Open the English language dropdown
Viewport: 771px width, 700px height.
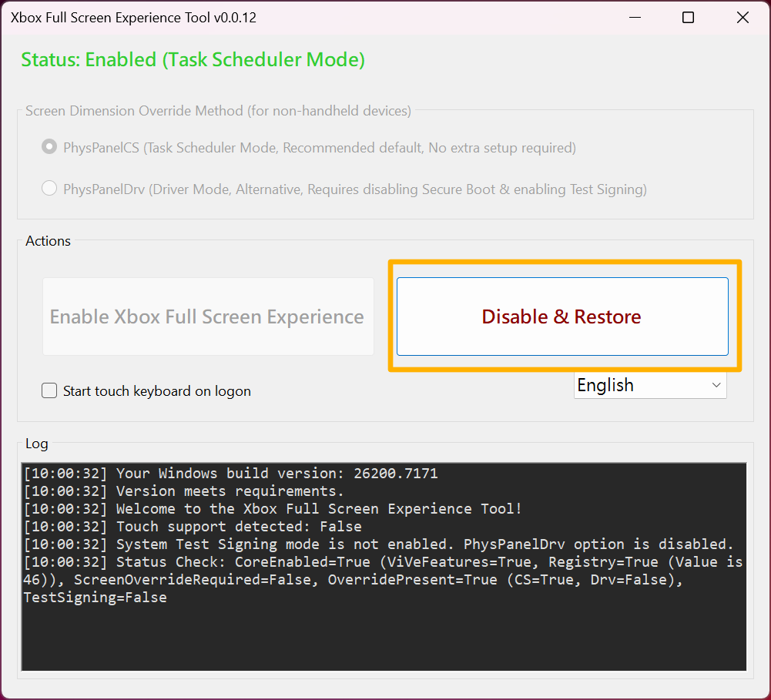[x=649, y=385]
